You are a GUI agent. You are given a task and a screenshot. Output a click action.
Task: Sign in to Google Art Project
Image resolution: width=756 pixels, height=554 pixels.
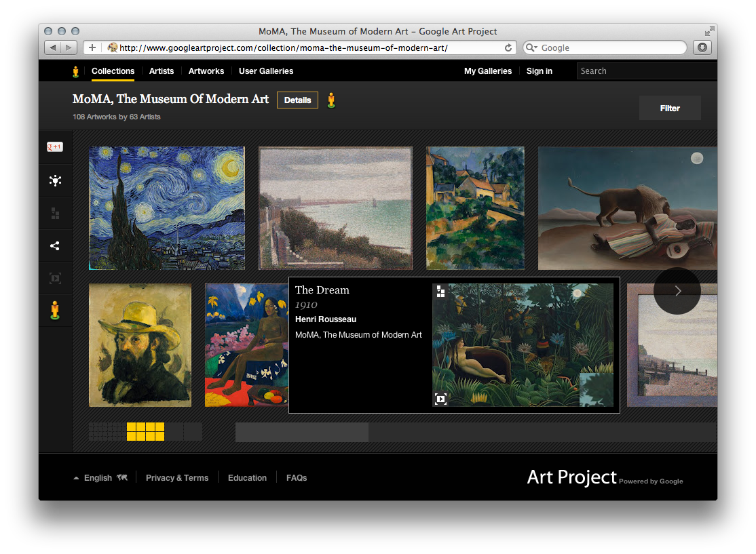click(539, 71)
